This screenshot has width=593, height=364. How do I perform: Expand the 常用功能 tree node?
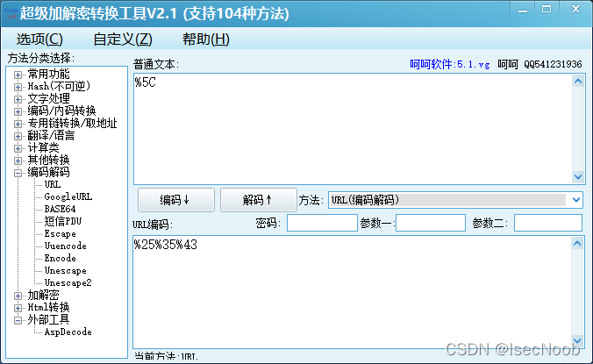pos(18,75)
